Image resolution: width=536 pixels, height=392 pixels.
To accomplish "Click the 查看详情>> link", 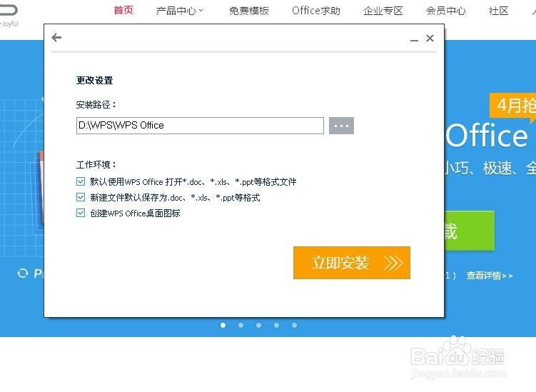I will click(490, 276).
